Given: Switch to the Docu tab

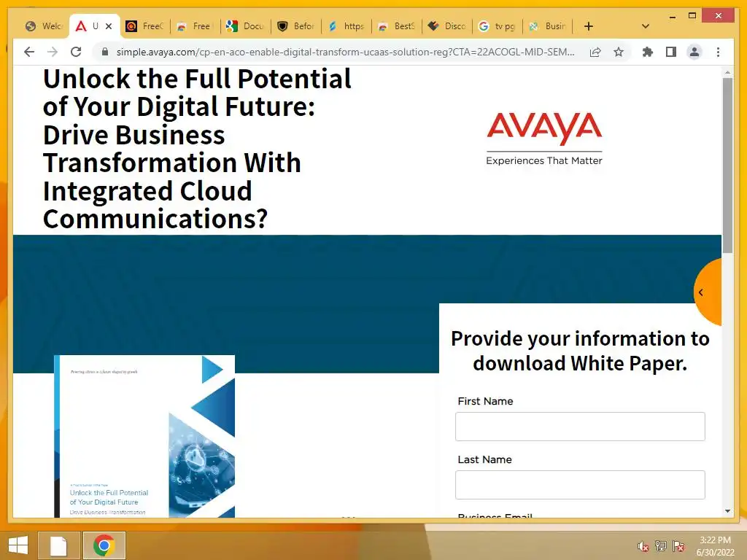Looking at the screenshot, I should tap(245, 26).
